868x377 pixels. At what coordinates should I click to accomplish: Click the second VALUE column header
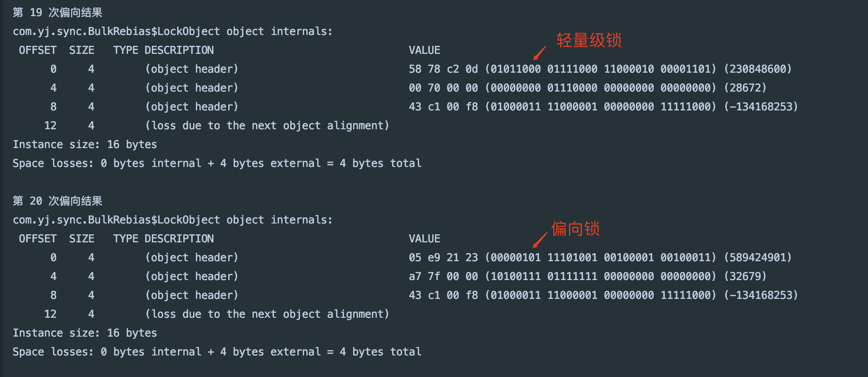(424, 239)
